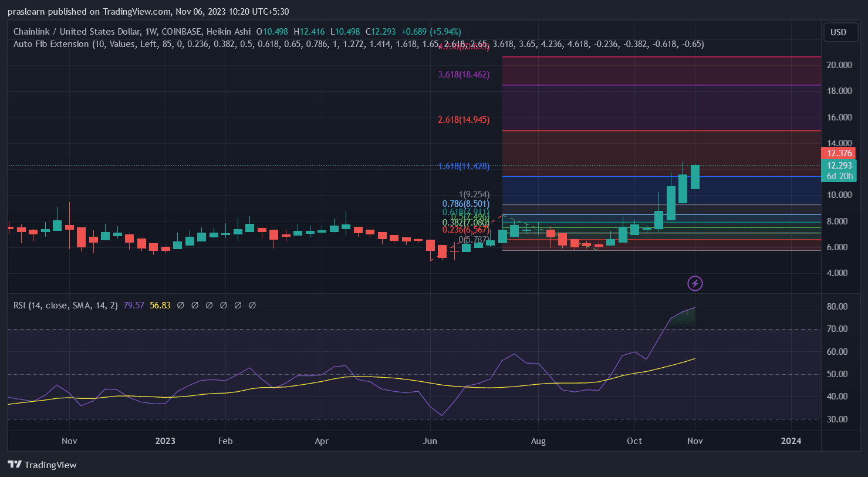The image size is (868, 477).
Task: Open the USD currency selector
Action: click(x=838, y=32)
